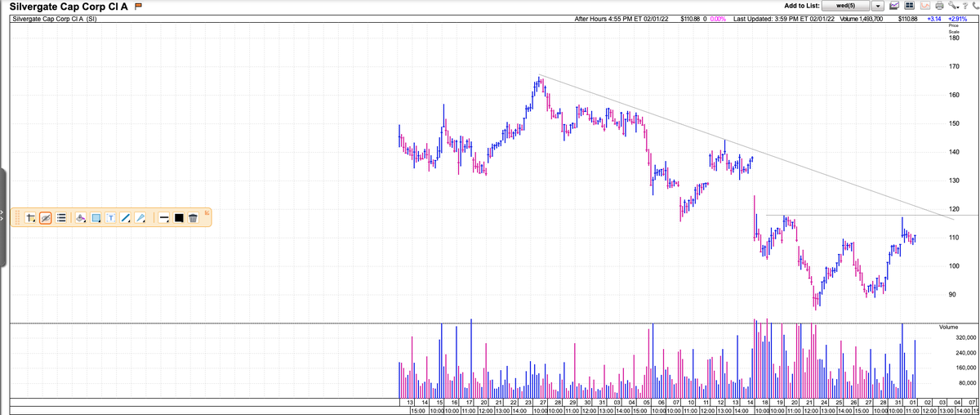Add symbol to the wed(5) list
Image resolution: width=980 pixels, height=415 pixels.
[845, 6]
